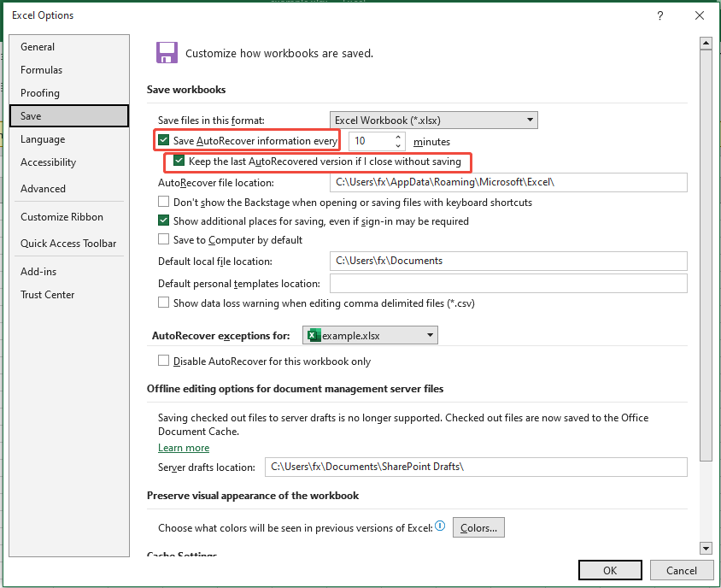Enable Save to Computer by default

162,240
